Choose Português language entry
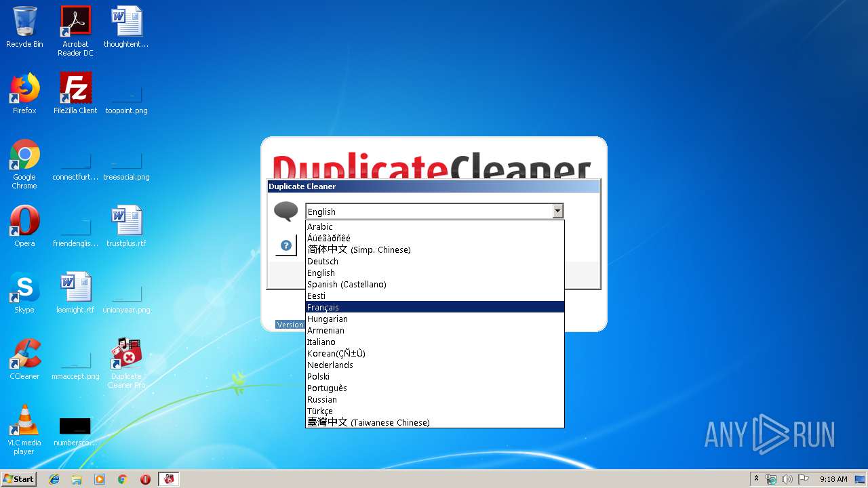Image resolution: width=868 pixels, height=488 pixels. (435, 388)
